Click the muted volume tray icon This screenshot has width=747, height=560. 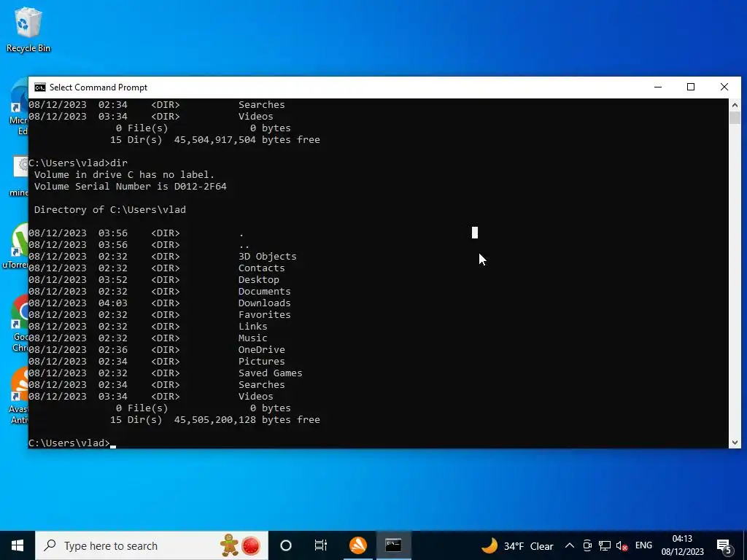622,545
